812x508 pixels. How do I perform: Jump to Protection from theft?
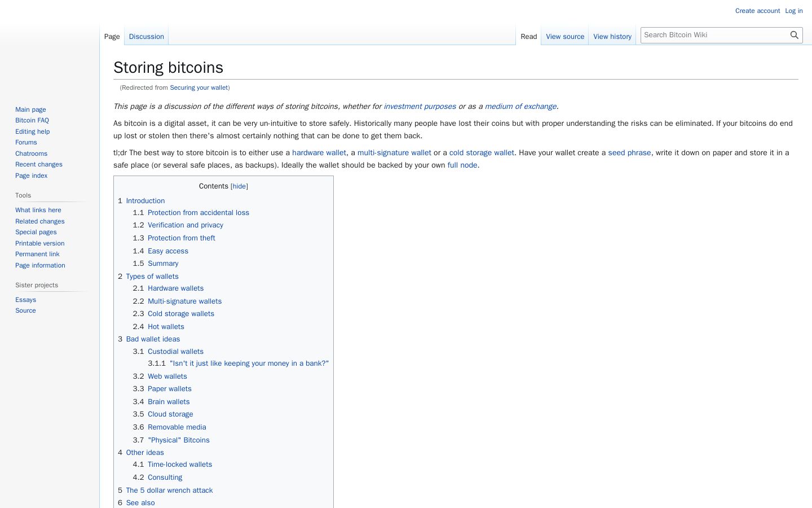pos(182,238)
